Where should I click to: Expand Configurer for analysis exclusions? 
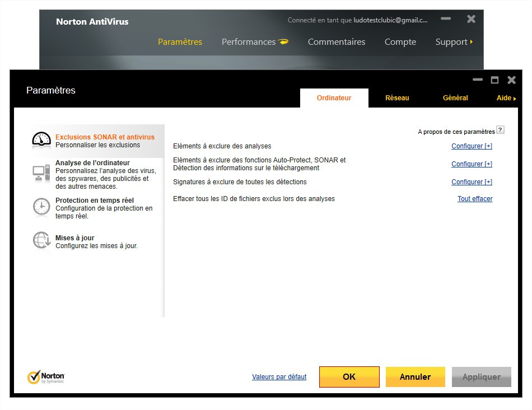(x=472, y=146)
